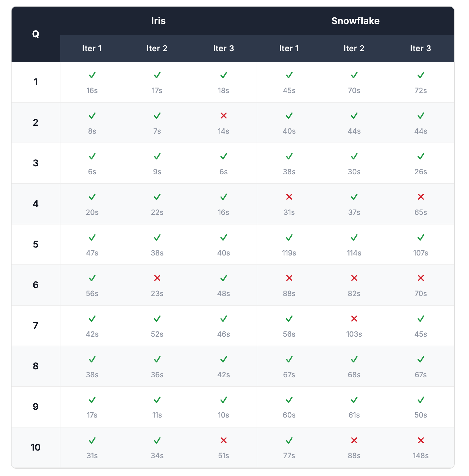
Task: Click the 14s time in row 2
Action: tap(224, 131)
